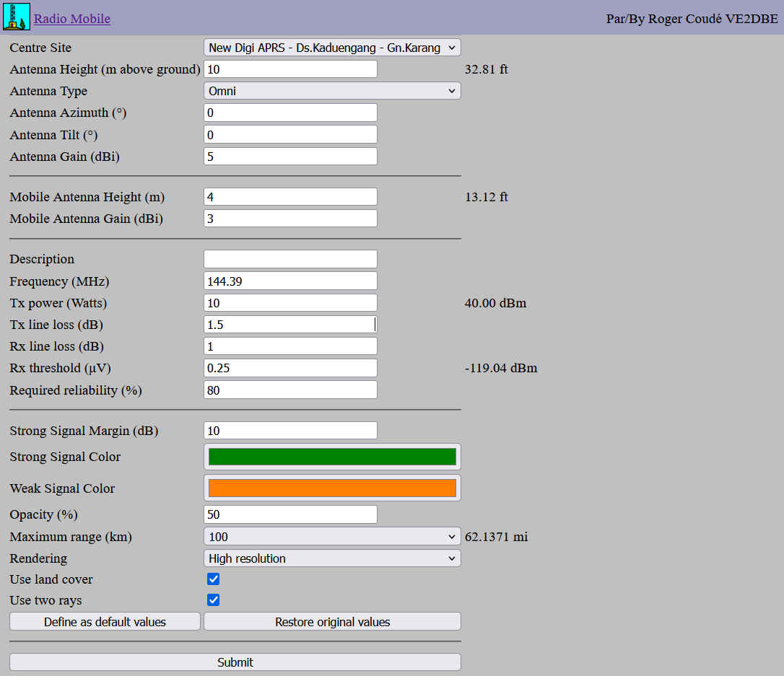Change the Rendering resolution dropdown

pyautogui.click(x=332, y=558)
